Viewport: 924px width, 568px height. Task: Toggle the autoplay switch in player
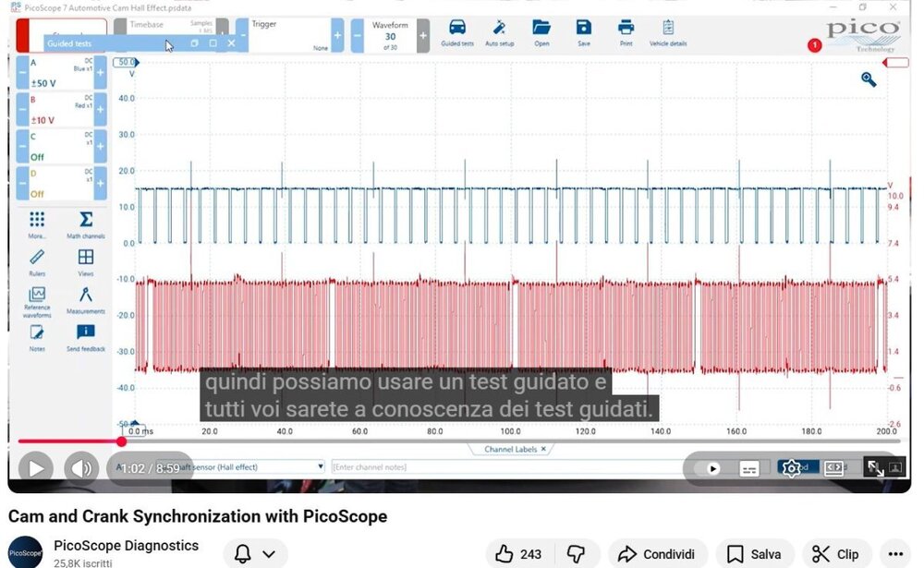point(712,468)
